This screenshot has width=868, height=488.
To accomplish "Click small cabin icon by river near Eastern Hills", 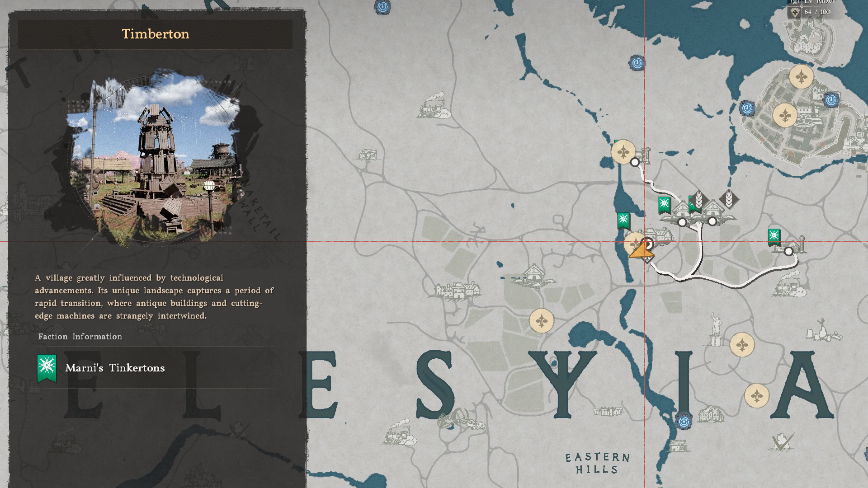I will pyautogui.click(x=678, y=446).
